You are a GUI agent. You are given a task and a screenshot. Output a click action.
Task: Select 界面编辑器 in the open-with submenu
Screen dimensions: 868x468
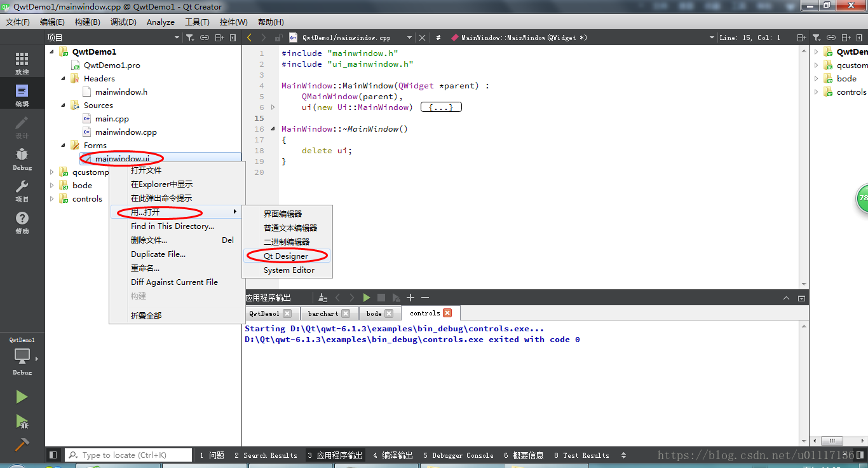(286, 214)
